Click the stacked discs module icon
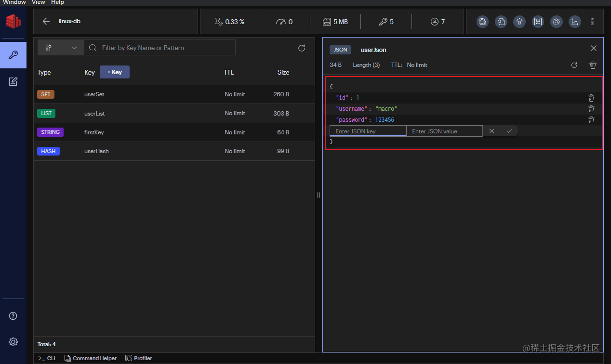The width and height of the screenshot is (611, 364). tap(482, 22)
